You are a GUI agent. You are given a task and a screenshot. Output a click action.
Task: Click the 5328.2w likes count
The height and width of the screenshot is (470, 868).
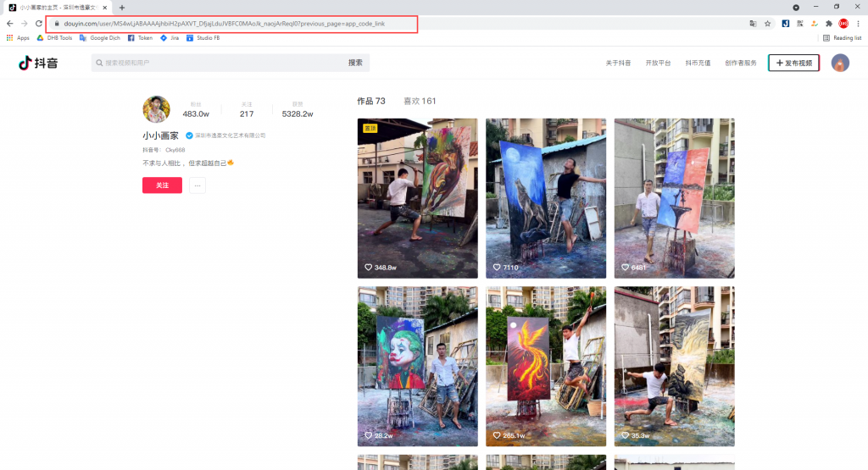298,114
